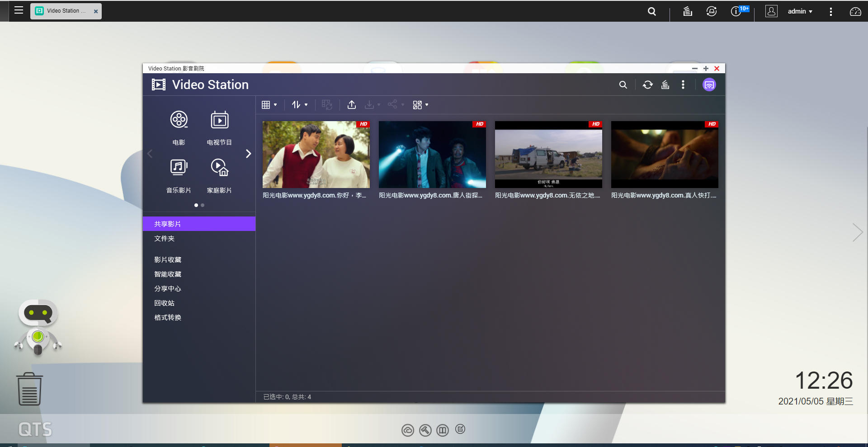Expand the view mode grid dropdown

[x=269, y=105]
